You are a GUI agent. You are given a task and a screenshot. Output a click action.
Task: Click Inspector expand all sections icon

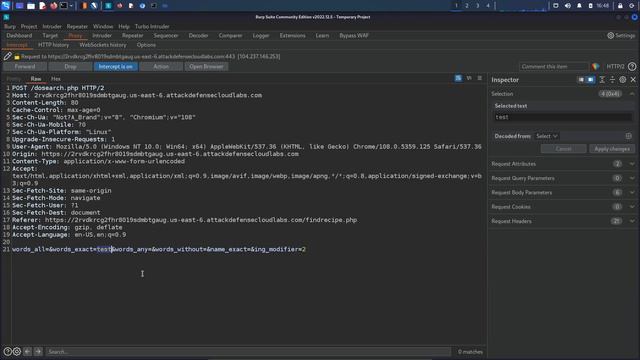click(x=612, y=80)
